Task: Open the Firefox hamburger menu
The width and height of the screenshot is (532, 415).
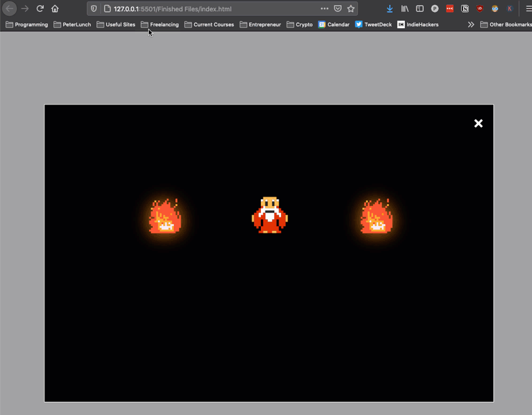Action: 529,9
